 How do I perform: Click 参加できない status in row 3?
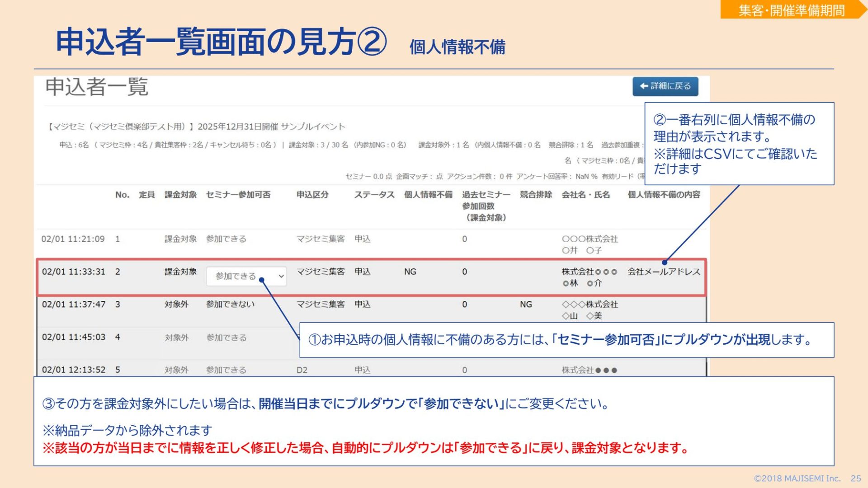coord(230,305)
